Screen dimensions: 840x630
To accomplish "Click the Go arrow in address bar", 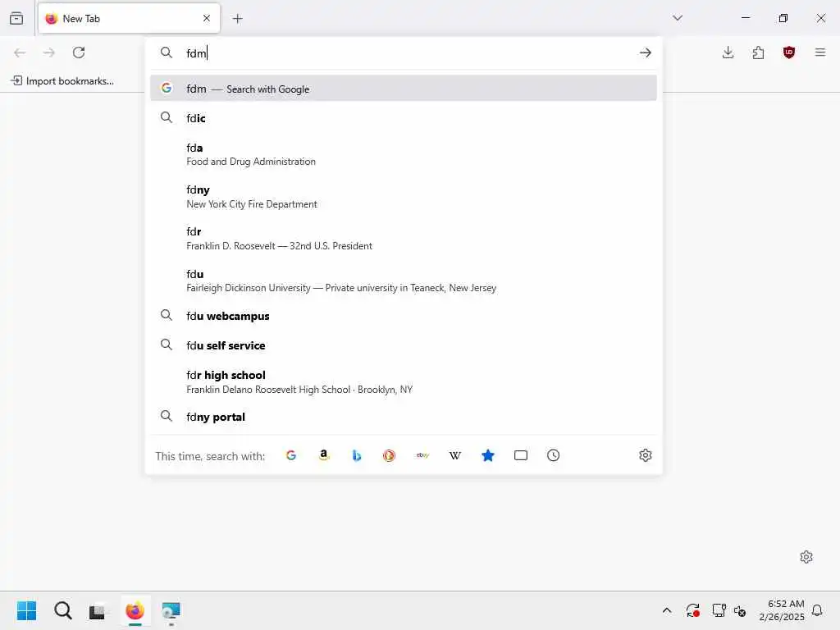I will pos(645,52).
